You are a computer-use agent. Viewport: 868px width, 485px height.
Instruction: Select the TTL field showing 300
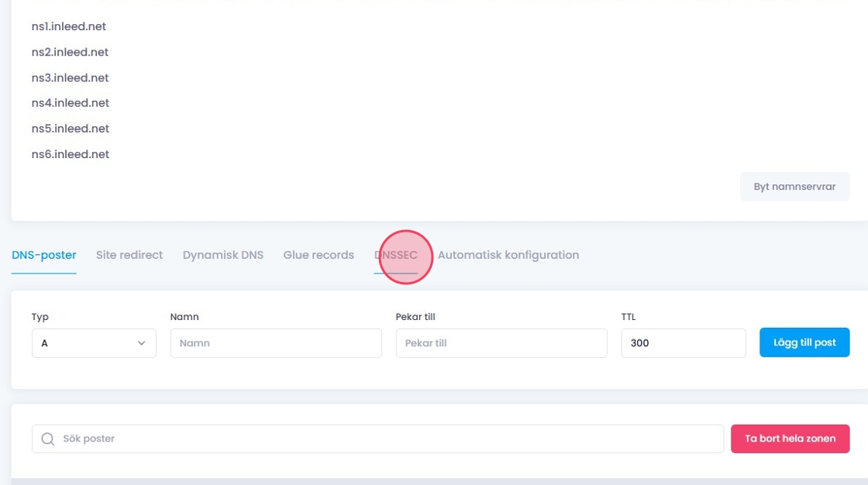[x=683, y=343]
